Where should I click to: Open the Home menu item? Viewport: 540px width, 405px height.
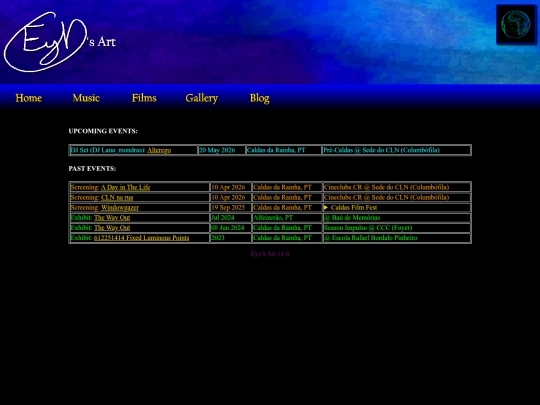point(29,98)
